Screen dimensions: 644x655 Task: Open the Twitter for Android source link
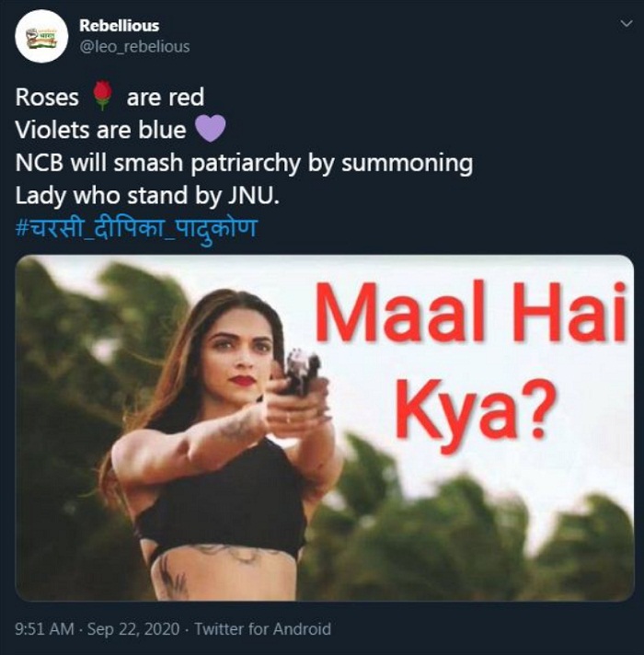click(x=262, y=629)
